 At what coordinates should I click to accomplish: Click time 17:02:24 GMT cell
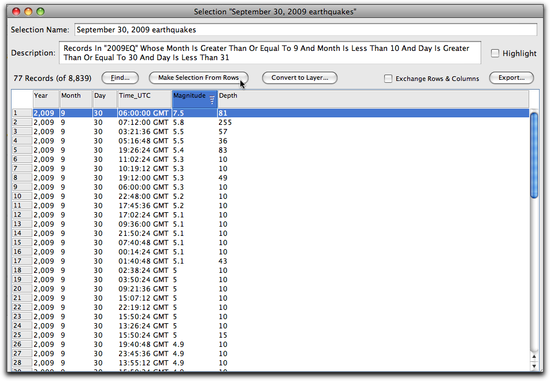point(144,215)
